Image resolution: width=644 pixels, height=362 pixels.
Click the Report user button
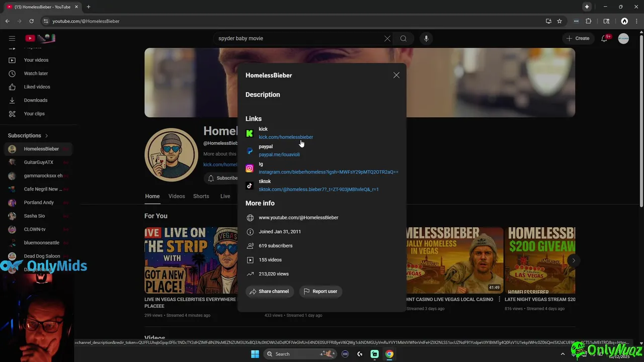[320, 291]
